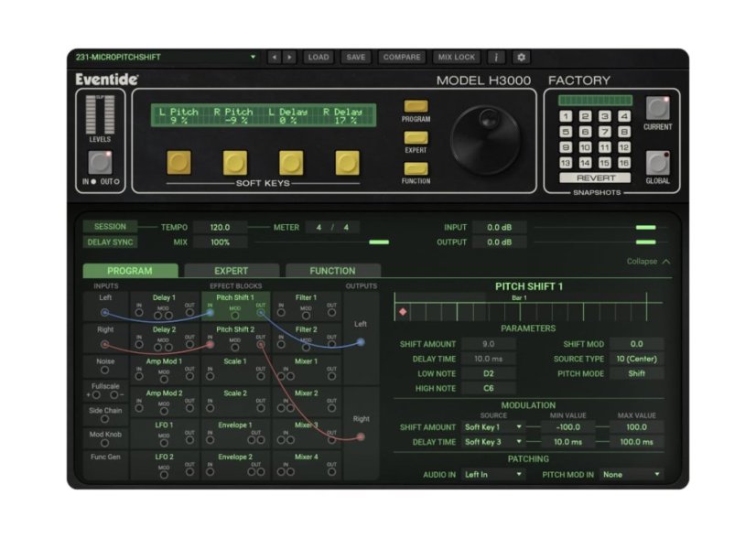Toggle the IN/OUT metering button under LEVELS
Image resolution: width=756 pixels, height=538 pixels.
click(x=100, y=164)
